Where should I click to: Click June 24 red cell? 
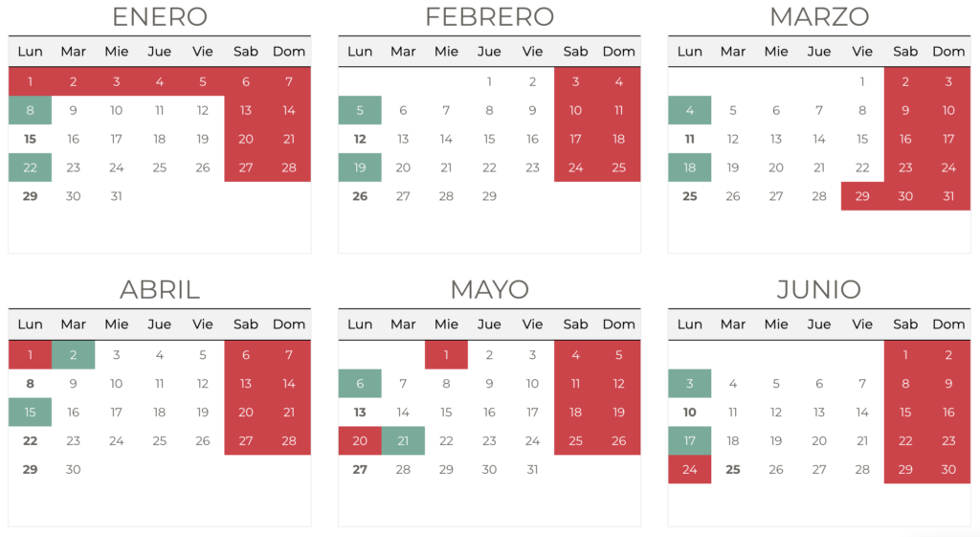(x=689, y=469)
